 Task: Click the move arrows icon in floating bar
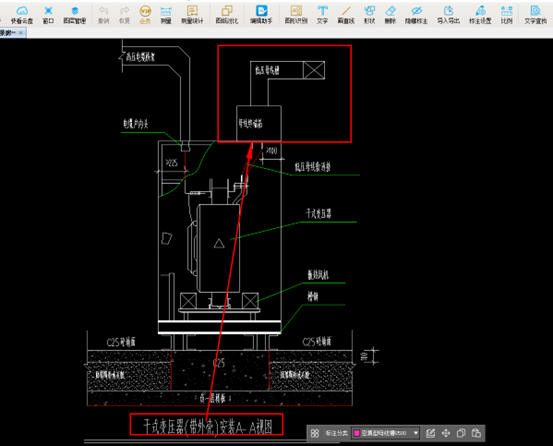click(446, 433)
